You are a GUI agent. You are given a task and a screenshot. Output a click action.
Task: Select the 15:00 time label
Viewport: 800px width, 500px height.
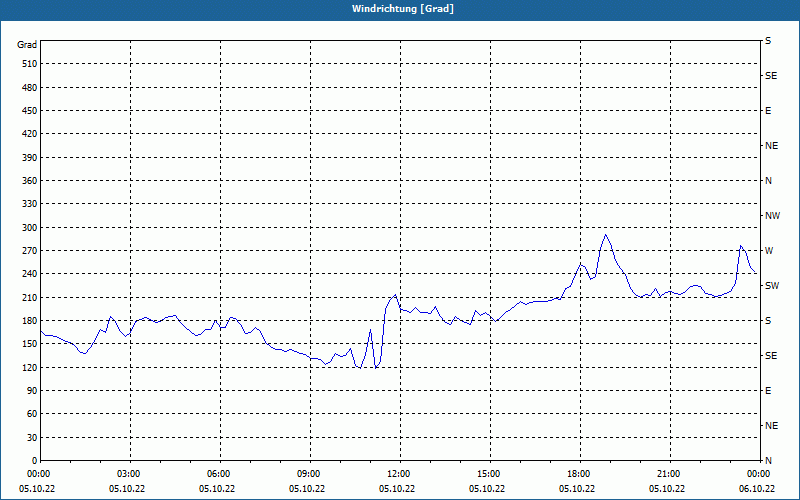coord(490,473)
